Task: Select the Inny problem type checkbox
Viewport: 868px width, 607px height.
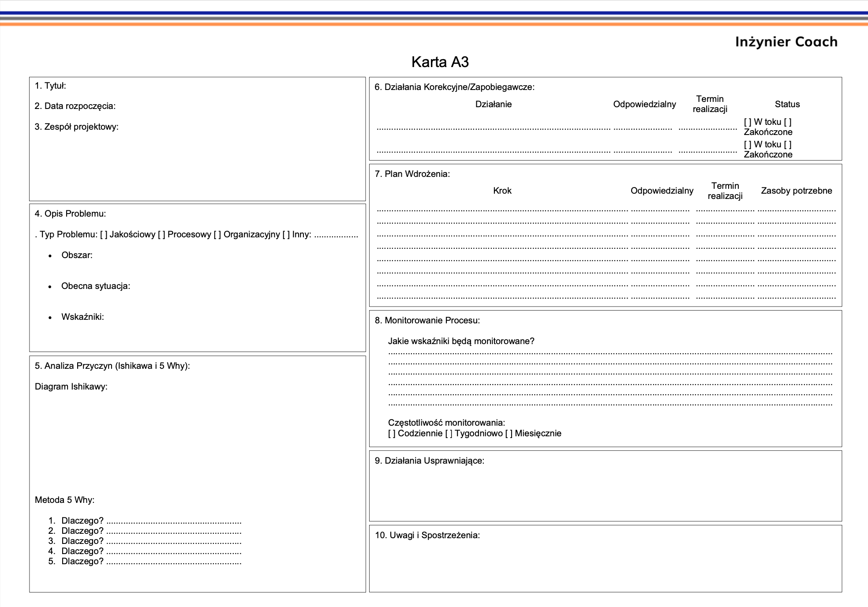Action: 286,235
